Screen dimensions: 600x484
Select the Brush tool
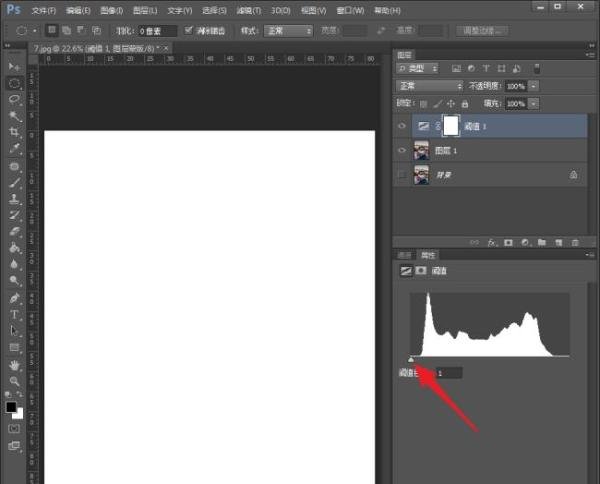(x=14, y=183)
